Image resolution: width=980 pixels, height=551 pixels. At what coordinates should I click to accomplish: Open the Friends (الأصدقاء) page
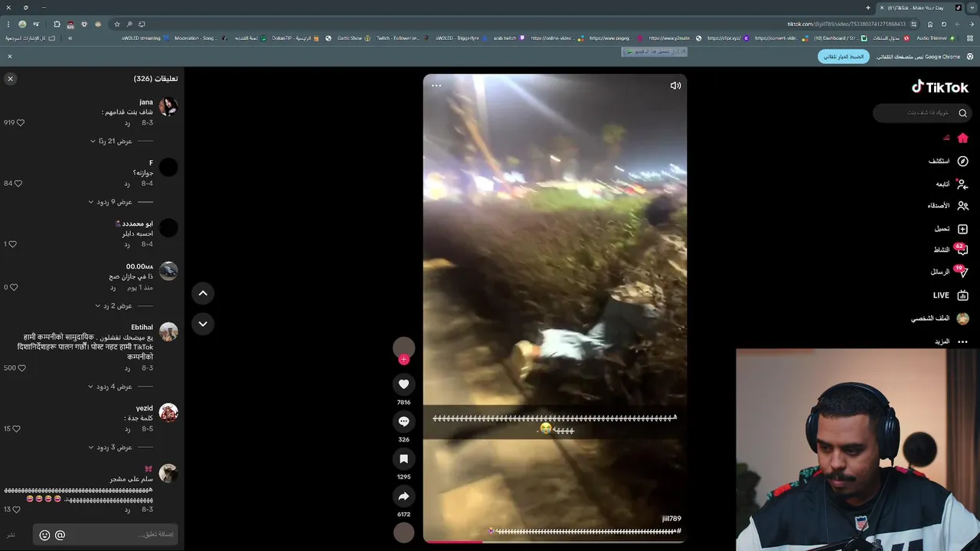[x=949, y=206]
